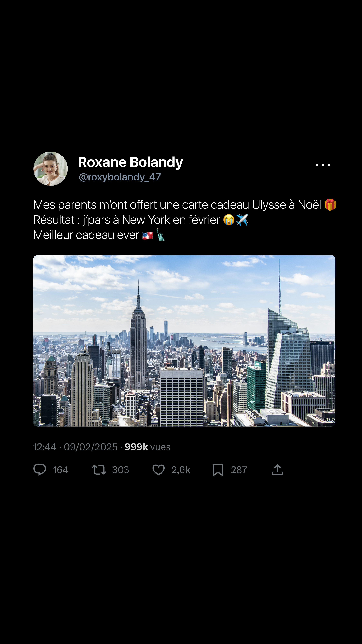Click the display name Roxane Bolandy

[x=130, y=162]
